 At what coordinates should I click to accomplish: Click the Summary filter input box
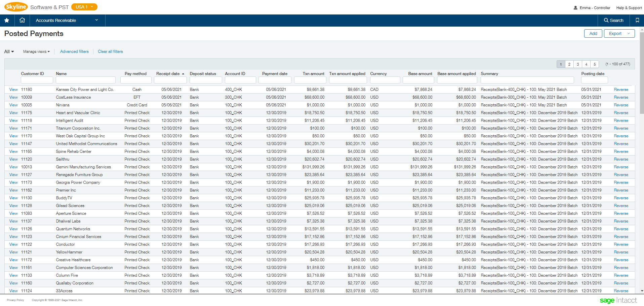pos(527,80)
